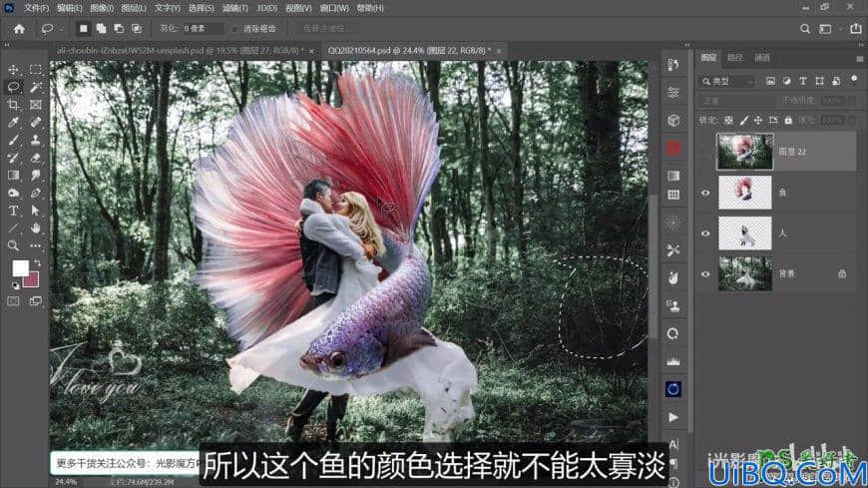Select the Healing Brush tool
Viewport: 868px width, 488px height.
[x=36, y=123]
